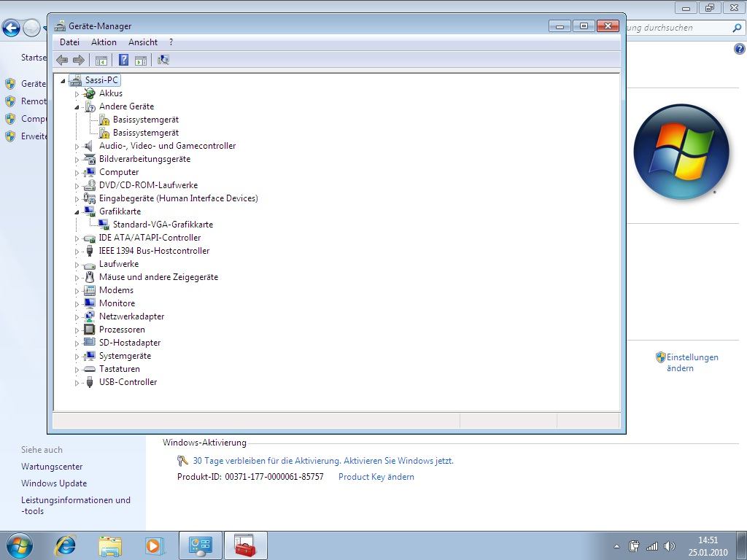747x560 pixels.
Task: Collapse the Sassi-PC root node
Action: (63, 81)
